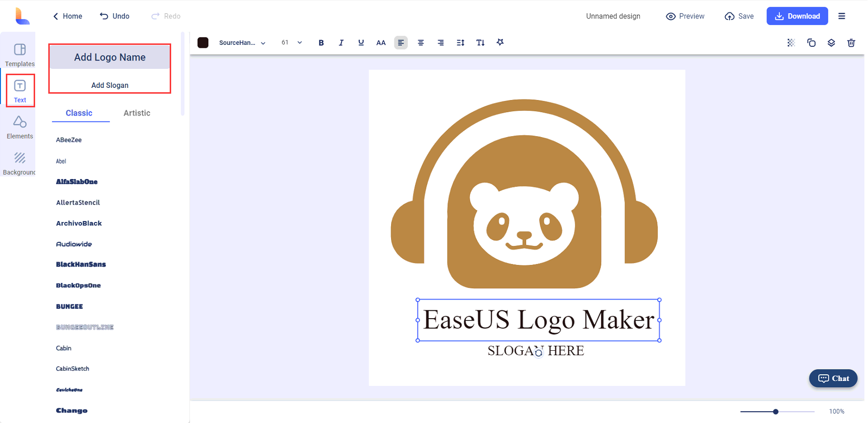Align text center
This screenshot has height=423, width=868.
[420, 42]
